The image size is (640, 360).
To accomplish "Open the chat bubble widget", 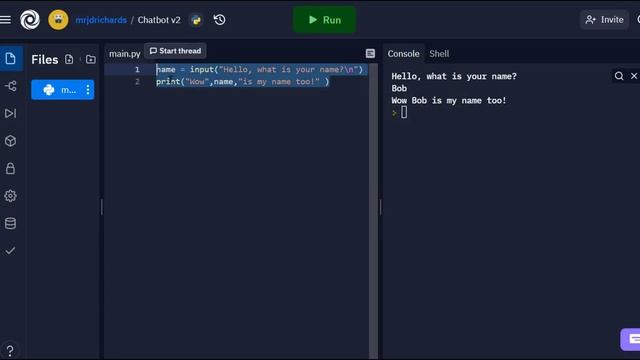I will click(631, 339).
